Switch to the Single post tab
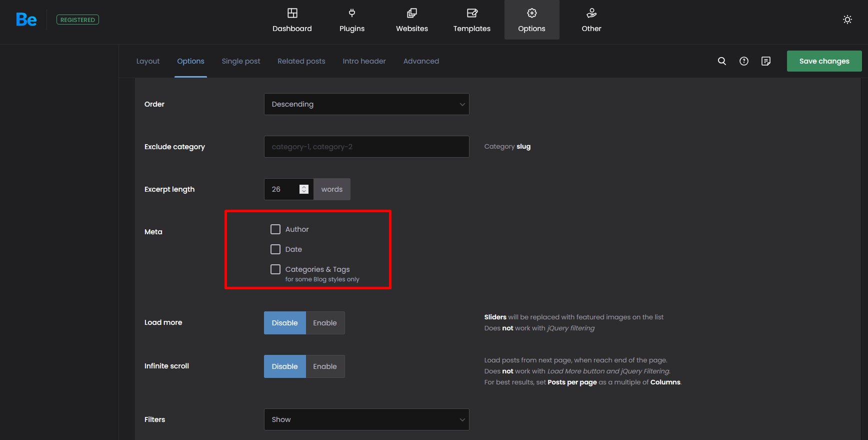Viewport: 868px width, 440px height. [241, 61]
